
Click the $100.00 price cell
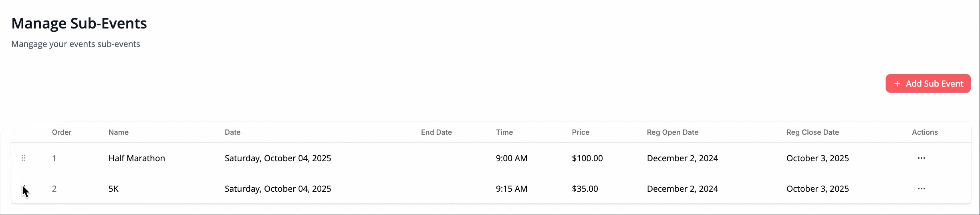pos(587,158)
